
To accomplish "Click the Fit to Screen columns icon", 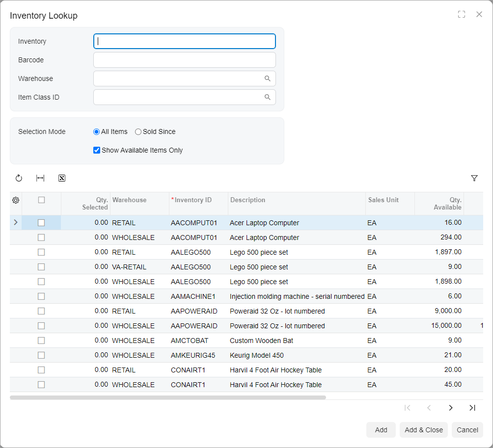I will pos(40,178).
